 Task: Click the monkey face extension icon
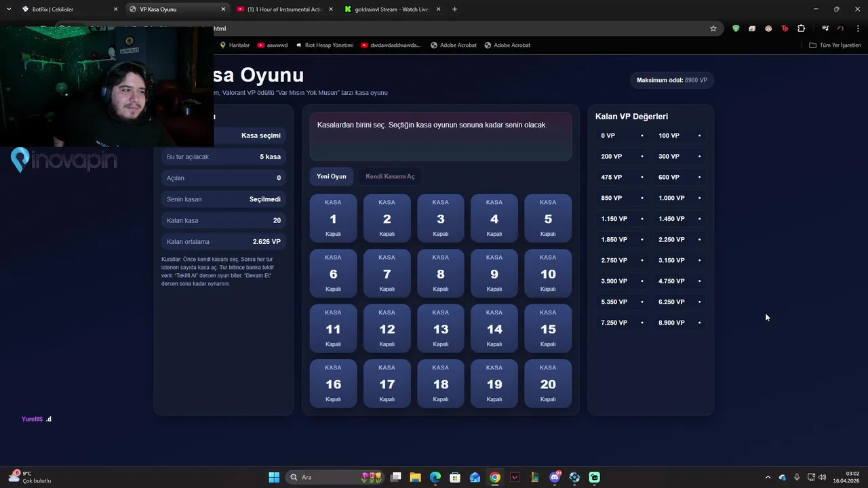click(x=768, y=28)
